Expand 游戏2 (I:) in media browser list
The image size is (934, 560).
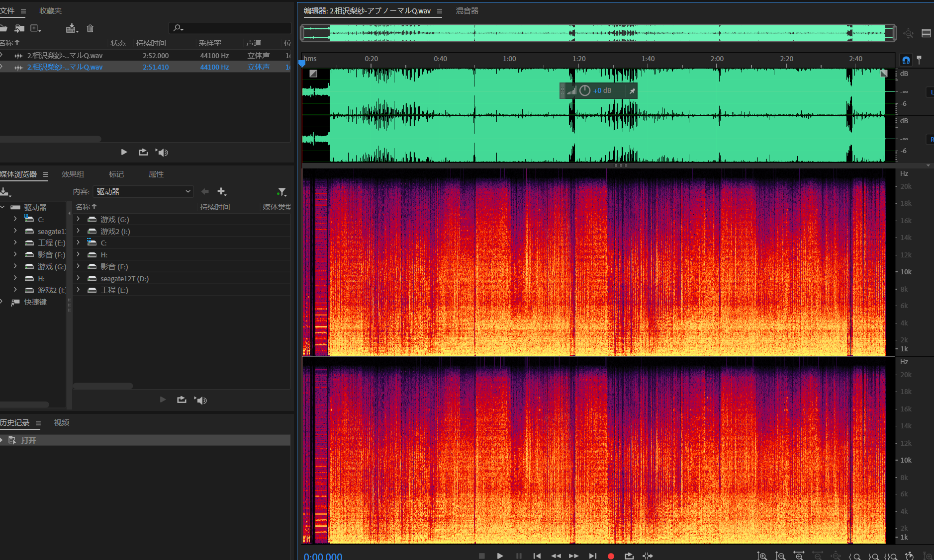tap(78, 231)
